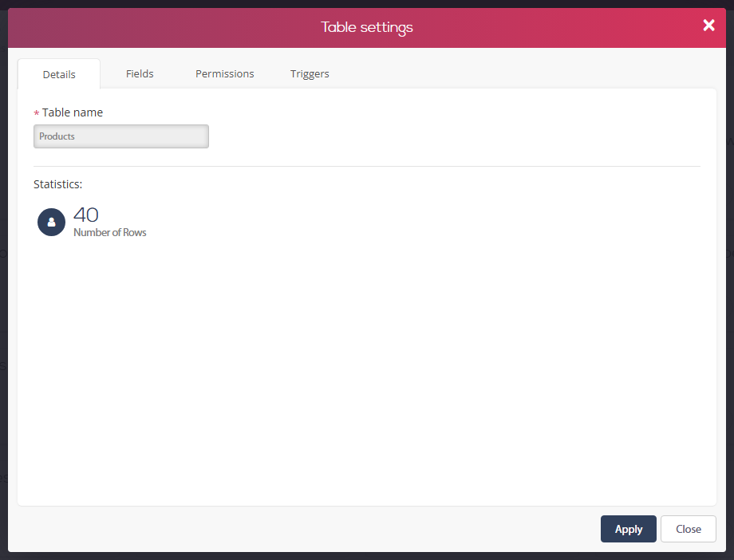Image resolution: width=734 pixels, height=560 pixels.
Task: Click the Close button in the footer
Action: pyautogui.click(x=688, y=529)
